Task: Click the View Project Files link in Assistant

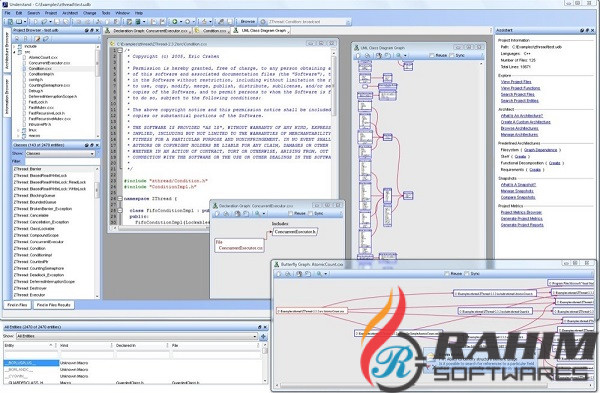Action: pos(516,82)
